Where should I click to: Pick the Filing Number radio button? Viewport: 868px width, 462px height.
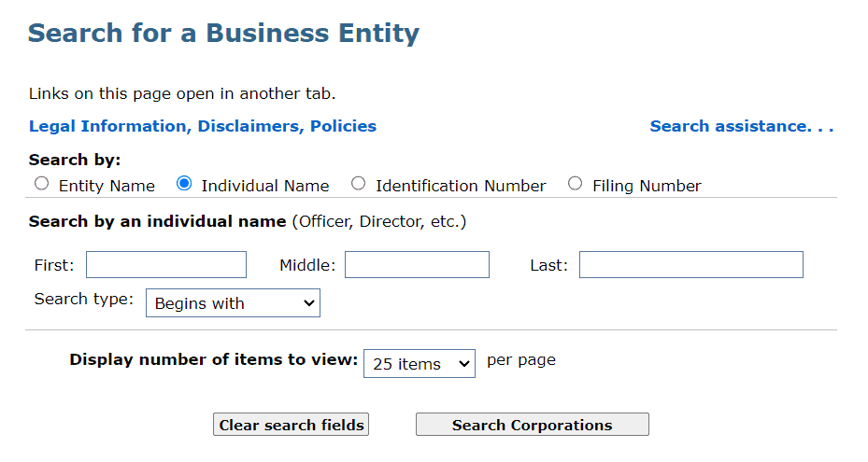(x=575, y=184)
